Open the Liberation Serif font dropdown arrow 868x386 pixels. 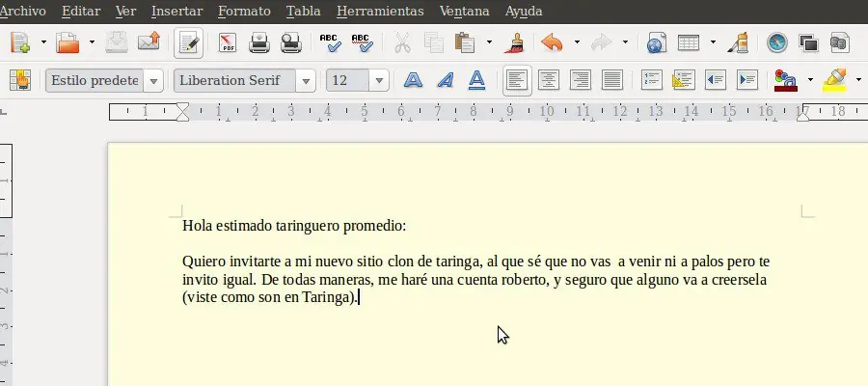click(306, 81)
